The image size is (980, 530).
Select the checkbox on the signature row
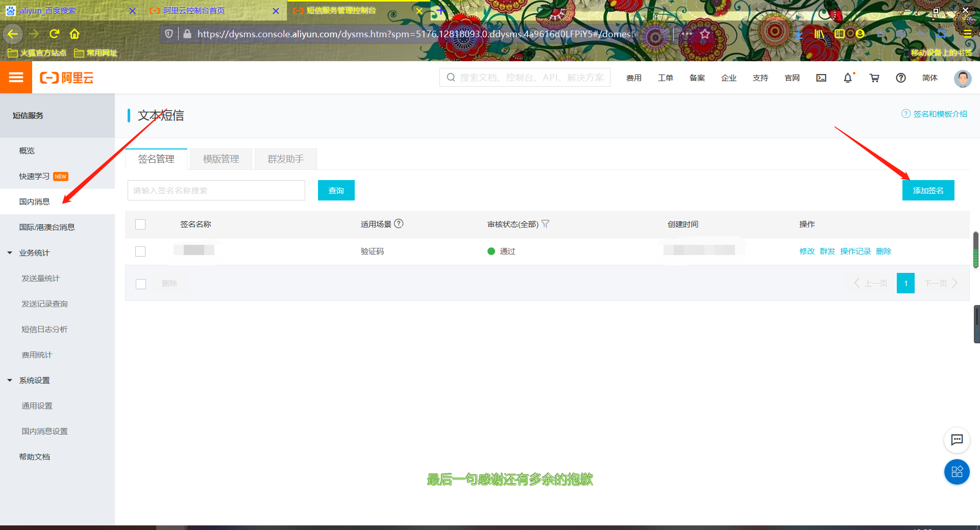coord(140,251)
